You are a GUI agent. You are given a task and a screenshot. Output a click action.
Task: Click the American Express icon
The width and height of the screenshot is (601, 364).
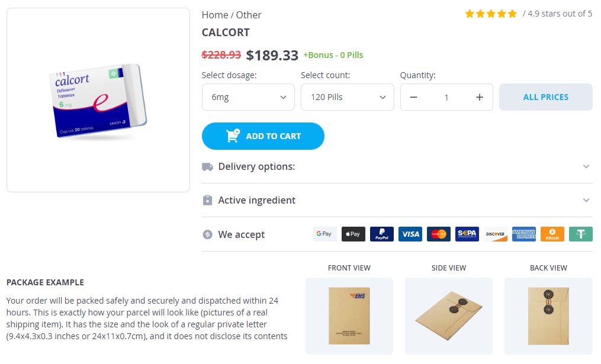(x=524, y=234)
